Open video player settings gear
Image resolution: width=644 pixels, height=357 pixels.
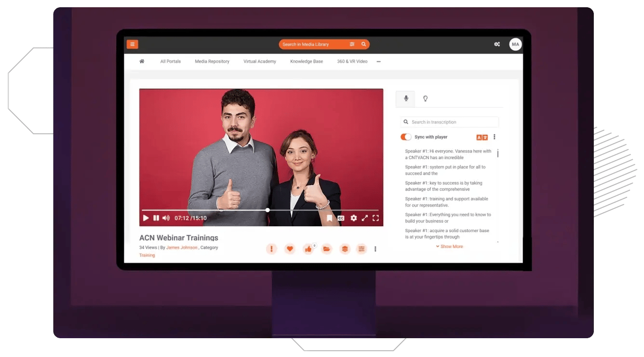(353, 218)
